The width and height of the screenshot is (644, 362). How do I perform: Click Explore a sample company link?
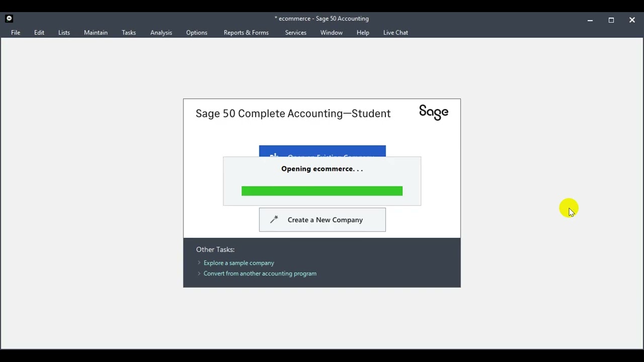(239, 263)
